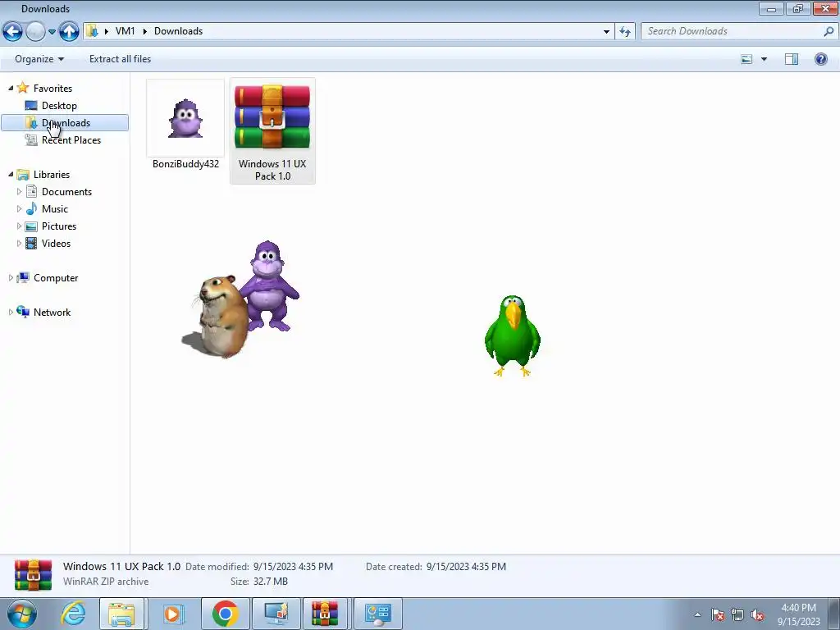The height and width of the screenshot is (630, 840).
Task: Click Action Center flag tray icon
Action: coord(718,614)
